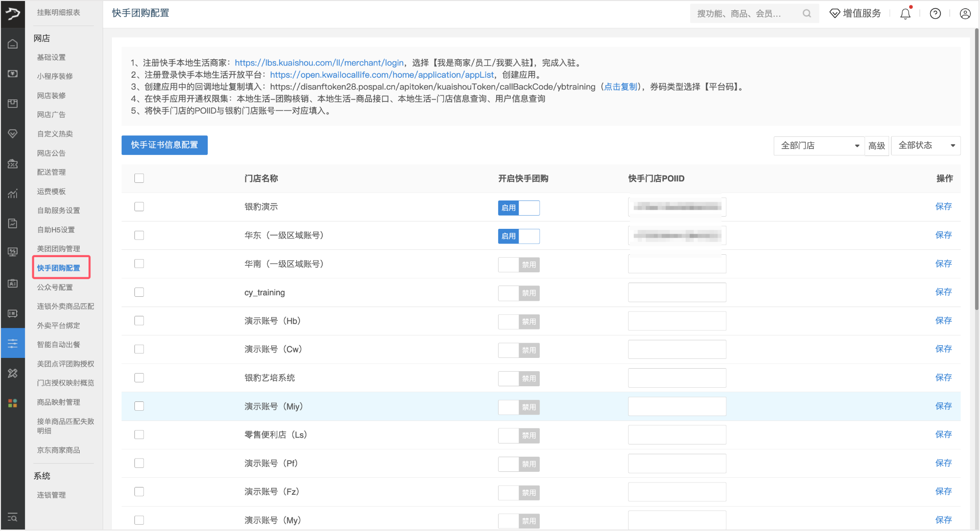This screenshot has width=980, height=531.
Task: Open the 公众号配置 menu item
Action: 55,288
